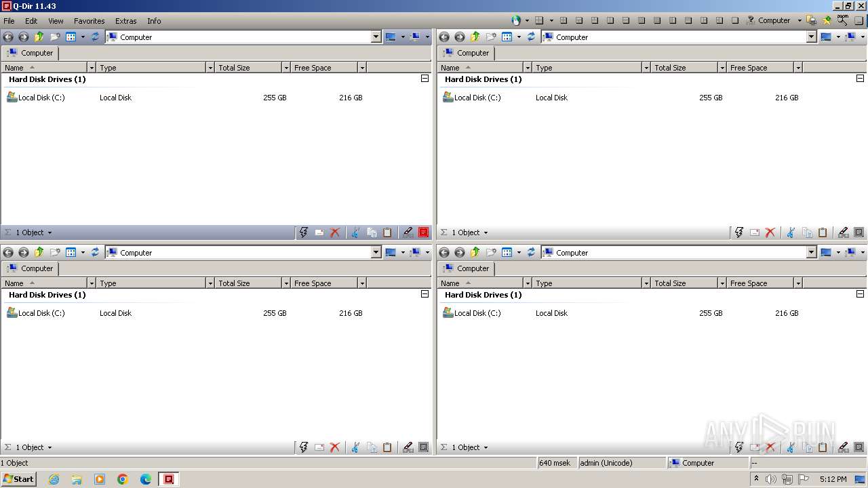Collapse Hard Disk Drives group in top-left pane
The image size is (868, 488).
click(x=425, y=79)
